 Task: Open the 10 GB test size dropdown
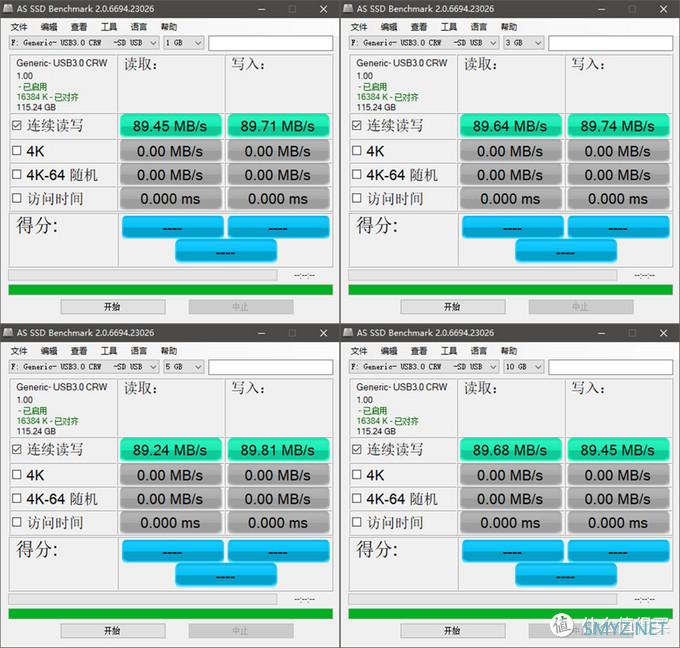click(523, 367)
